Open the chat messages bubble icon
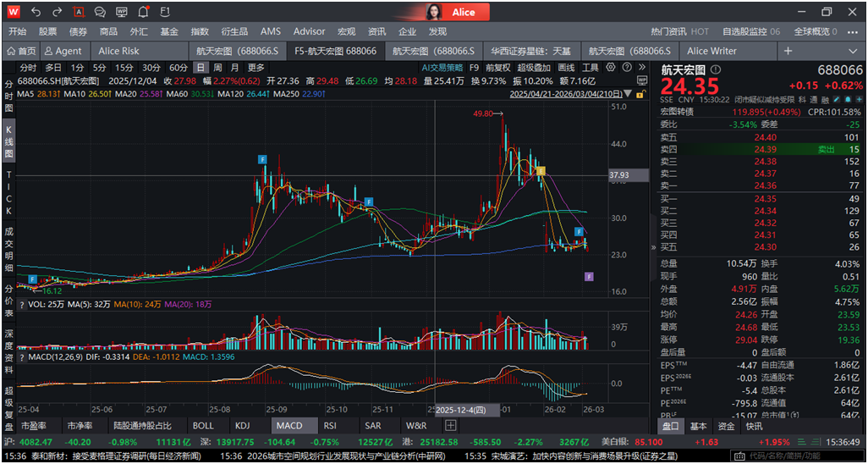The image size is (868, 464). click(x=100, y=12)
